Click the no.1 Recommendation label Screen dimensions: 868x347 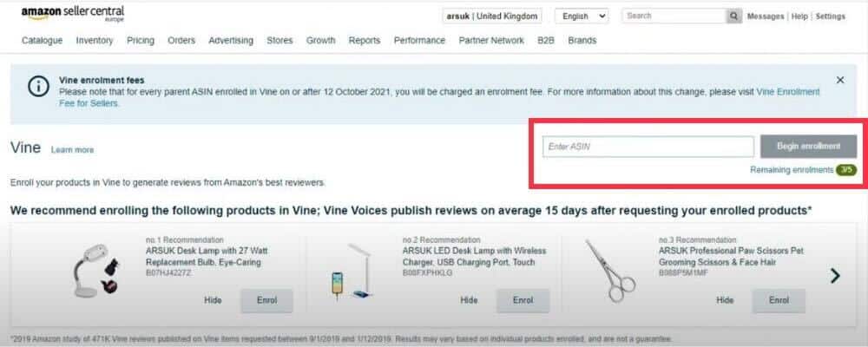click(184, 240)
